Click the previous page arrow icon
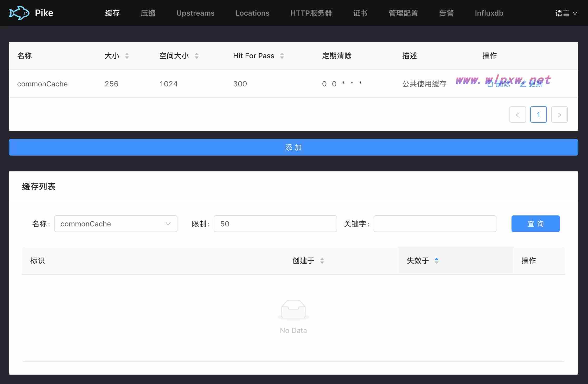 (518, 114)
